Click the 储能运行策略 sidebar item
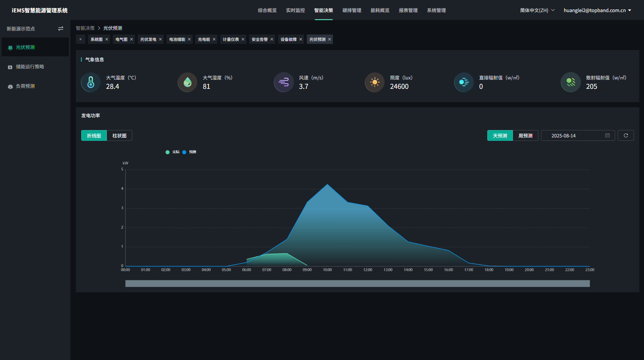Viewport: 644px width, 360px height. coord(35,67)
